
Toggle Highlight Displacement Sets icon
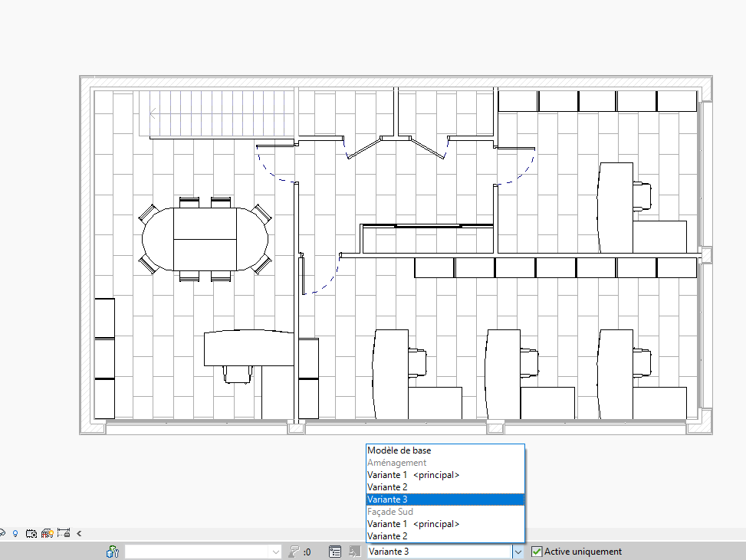click(47, 533)
